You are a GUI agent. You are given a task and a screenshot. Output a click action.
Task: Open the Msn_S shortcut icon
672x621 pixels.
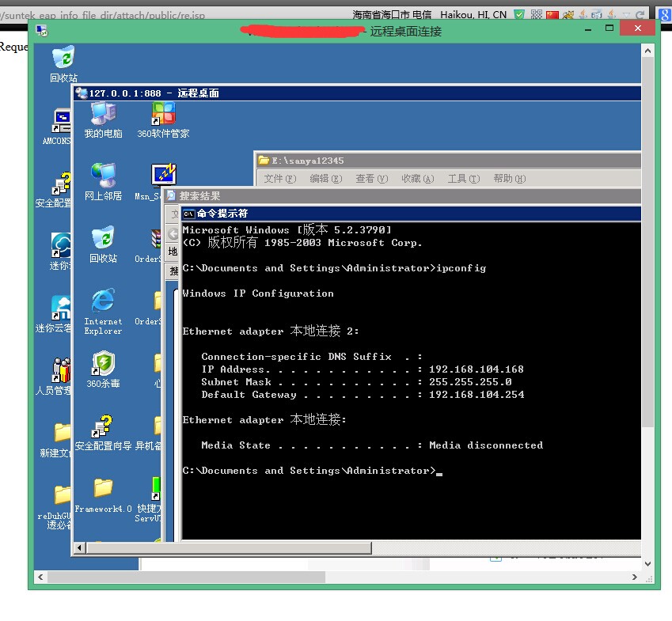[163, 176]
